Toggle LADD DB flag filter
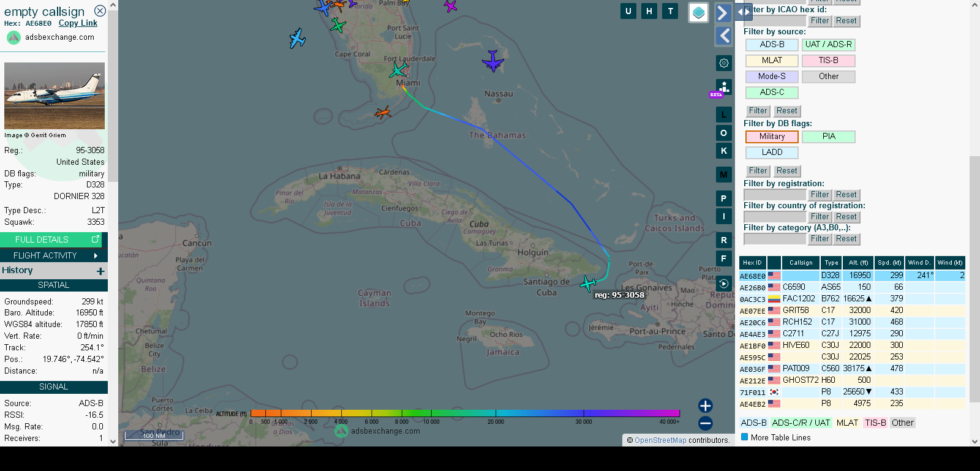The image size is (980, 471). click(x=772, y=153)
